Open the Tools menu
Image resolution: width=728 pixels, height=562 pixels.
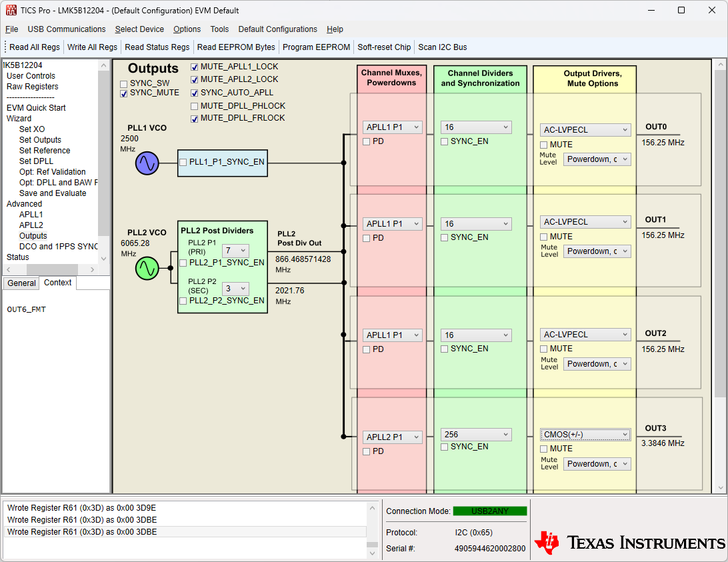pyautogui.click(x=219, y=29)
